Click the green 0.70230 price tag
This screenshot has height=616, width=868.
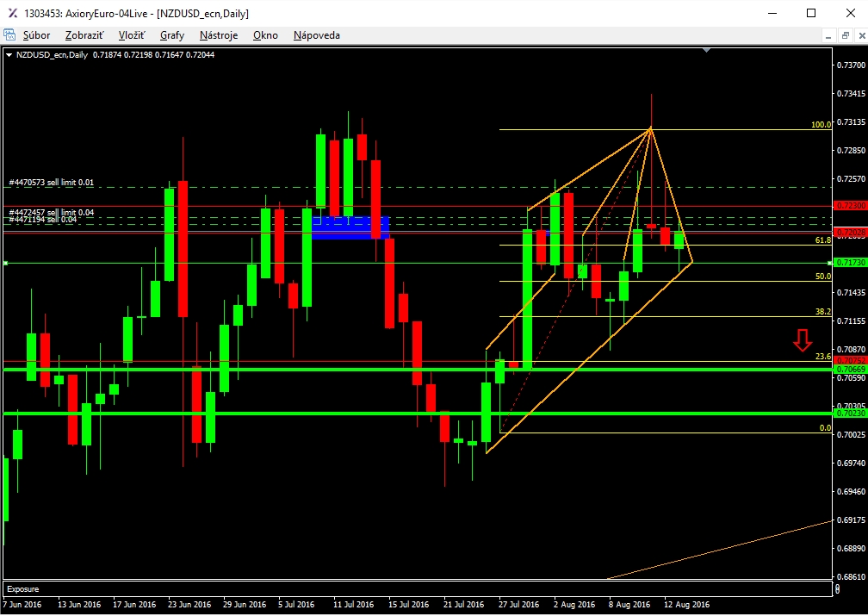pos(850,414)
